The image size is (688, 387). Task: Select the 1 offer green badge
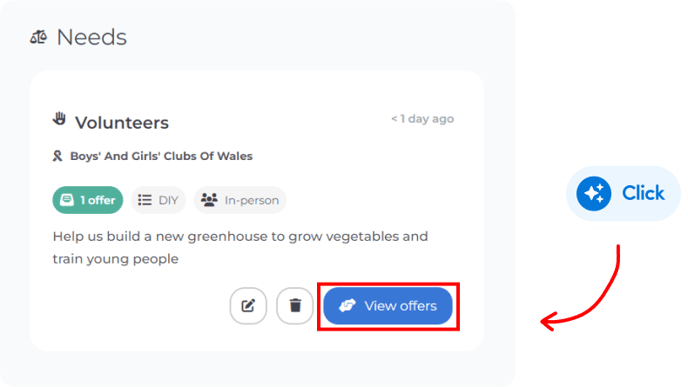coord(88,200)
